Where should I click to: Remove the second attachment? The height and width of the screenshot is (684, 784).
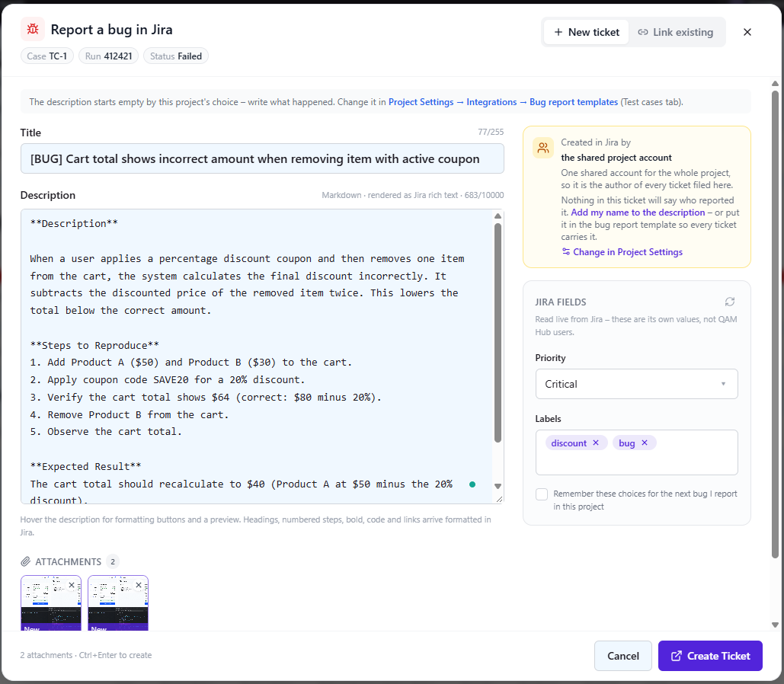coord(139,585)
